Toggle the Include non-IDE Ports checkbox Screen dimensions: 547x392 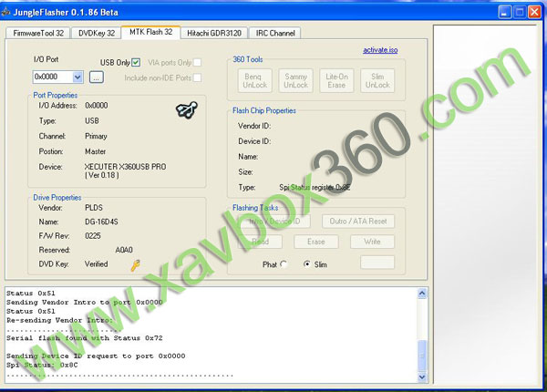pyautogui.click(x=197, y=77)
